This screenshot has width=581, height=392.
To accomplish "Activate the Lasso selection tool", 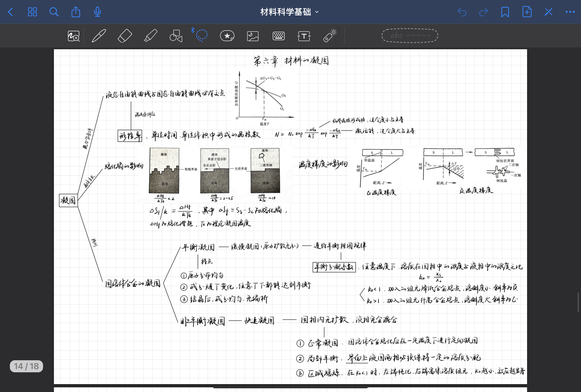I will click(x=201, y=35).
